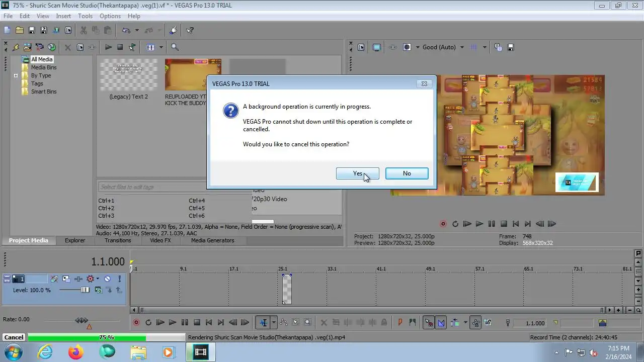
Task: Select the Normal Edit tool
Action: 264,323
